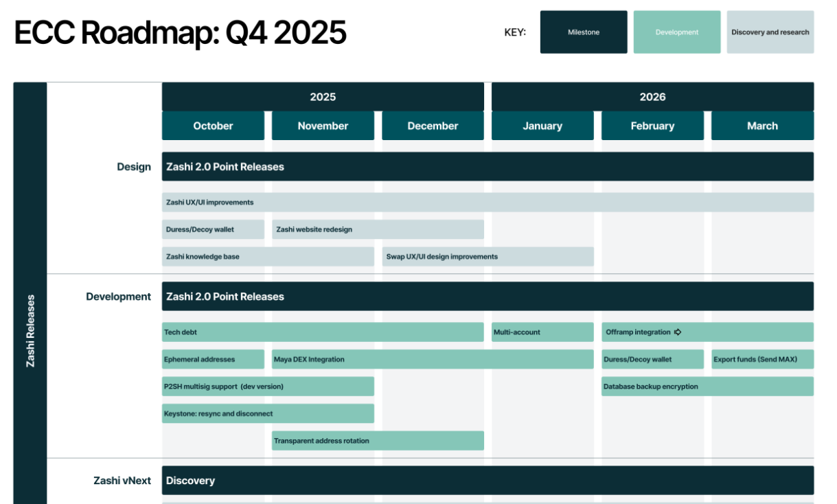Select the March month header
This screenshot has height=504, width=837.
763,126
